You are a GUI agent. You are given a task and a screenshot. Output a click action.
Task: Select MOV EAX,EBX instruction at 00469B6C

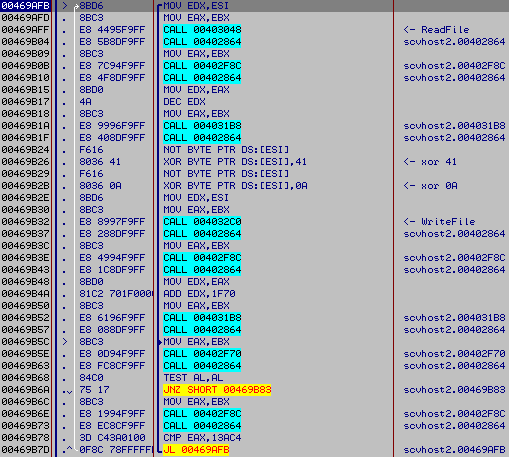(196, 402)
